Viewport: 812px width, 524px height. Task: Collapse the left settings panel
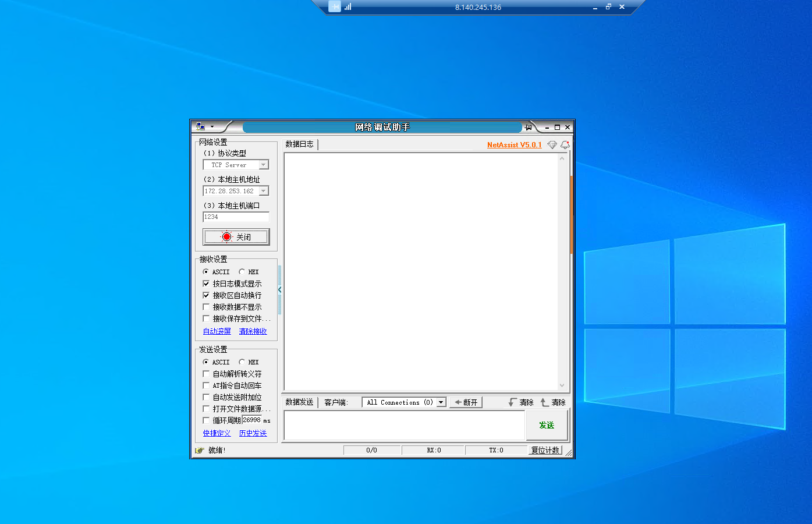coord(280,289)
